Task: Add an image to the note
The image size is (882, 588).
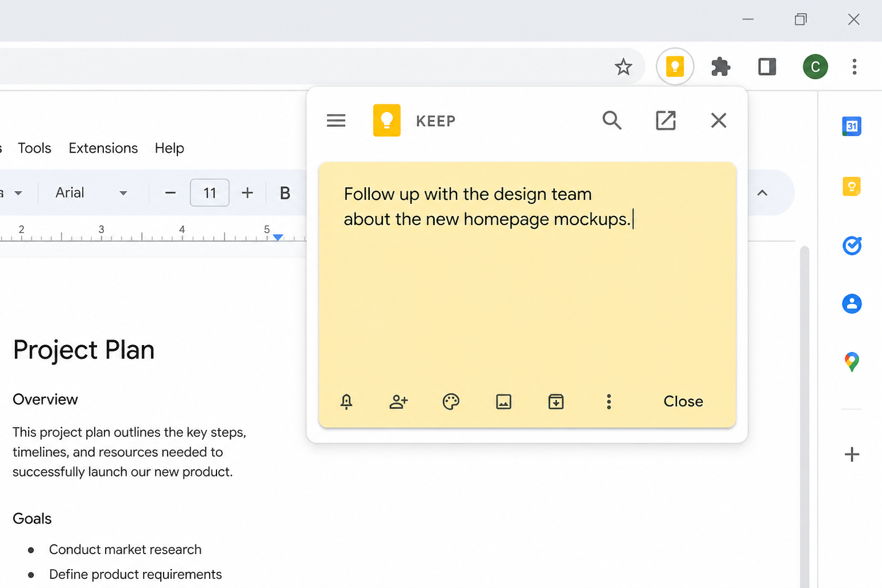Action: (504, 401)
